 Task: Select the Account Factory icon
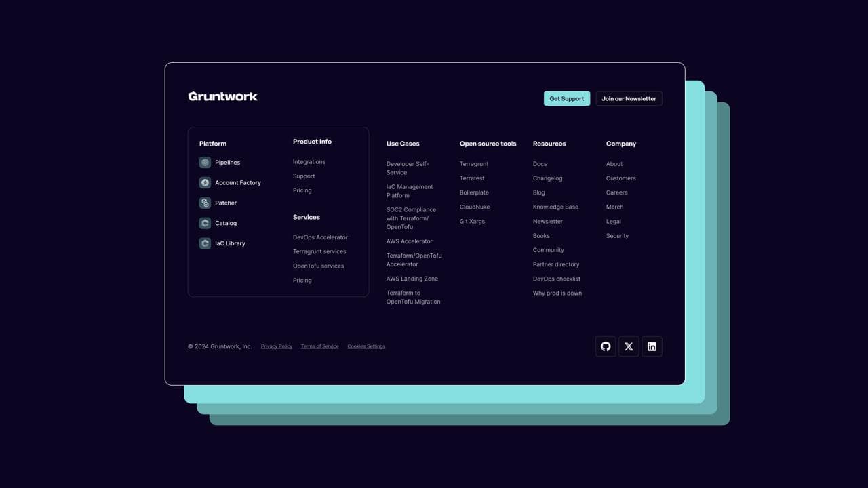coord(205,182)
